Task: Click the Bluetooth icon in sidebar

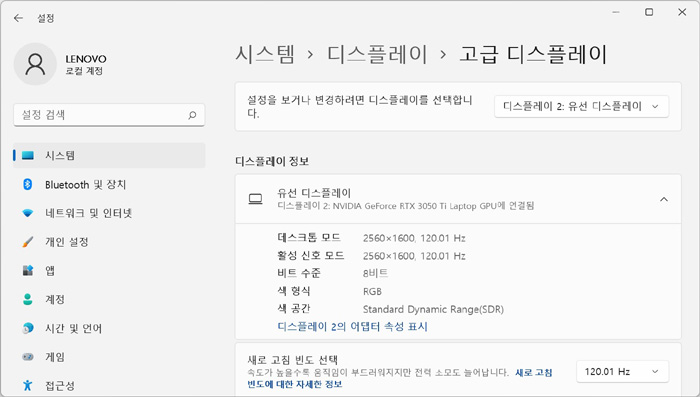Action: (28, 184)
